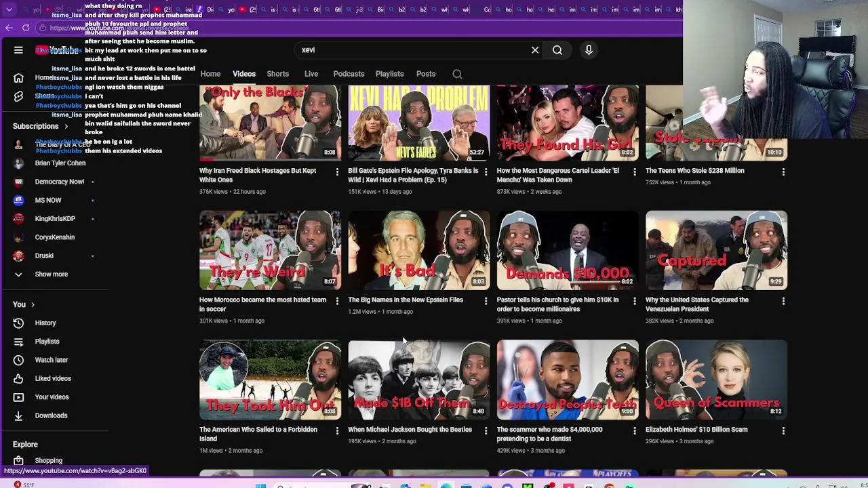Open Brian Tyler Cohen subscription
Image resolution: width=868 pixels, height=488 pixels.
60,163
